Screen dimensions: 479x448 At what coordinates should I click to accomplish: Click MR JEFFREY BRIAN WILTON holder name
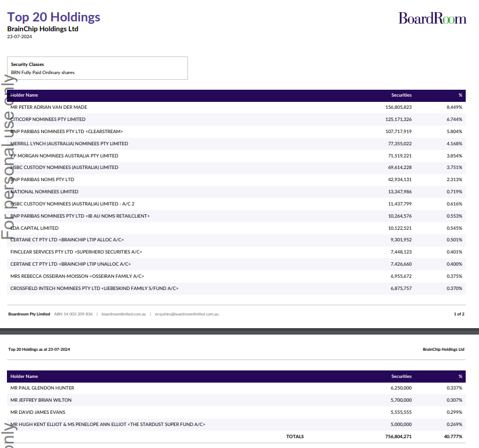tap(41, 401)
